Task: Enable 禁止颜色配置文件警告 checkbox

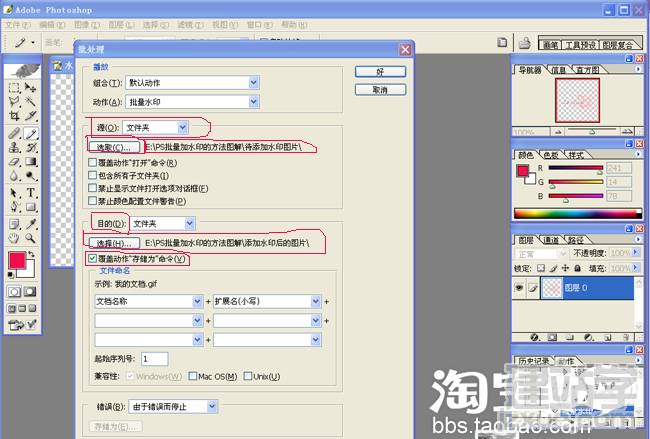Action: pos(92,201)
